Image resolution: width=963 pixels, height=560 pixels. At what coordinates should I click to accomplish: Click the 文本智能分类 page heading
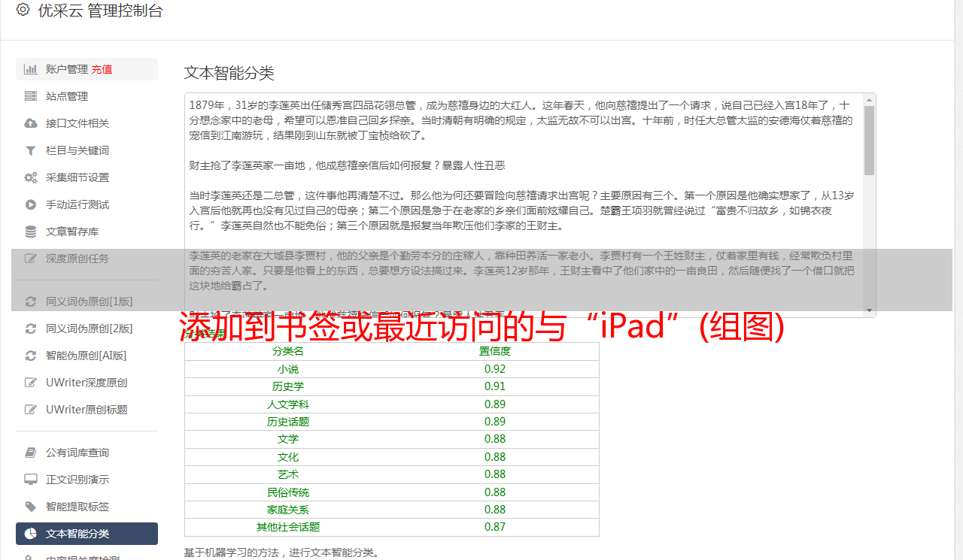click(229, 73)
